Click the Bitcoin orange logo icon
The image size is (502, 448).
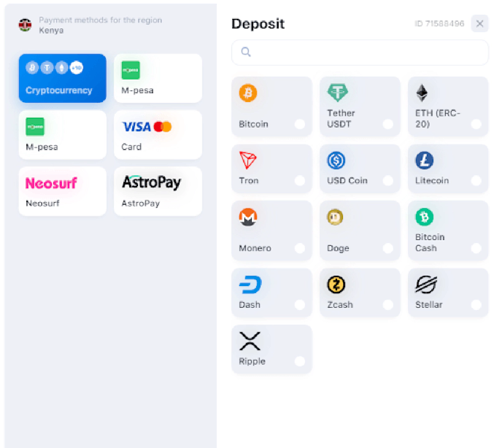(x=248, y=93)
